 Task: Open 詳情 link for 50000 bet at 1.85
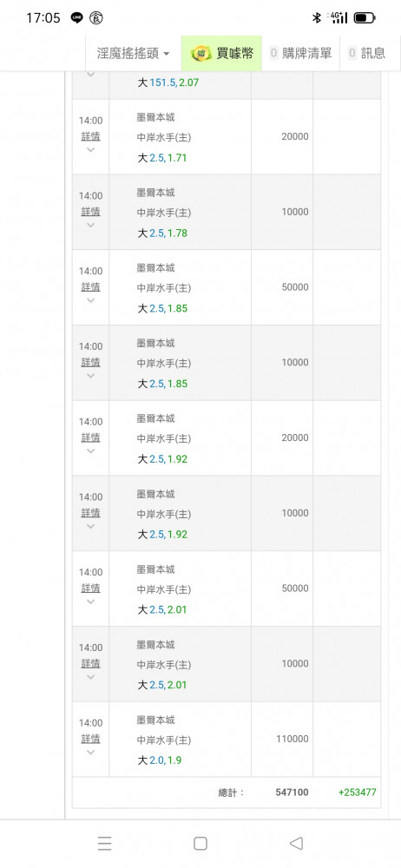pos(91,286)
